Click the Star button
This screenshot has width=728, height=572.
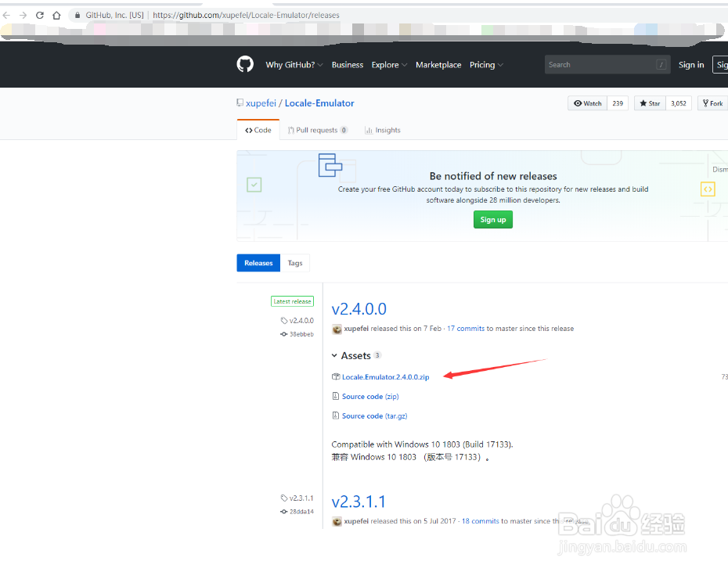click(650, 103)
